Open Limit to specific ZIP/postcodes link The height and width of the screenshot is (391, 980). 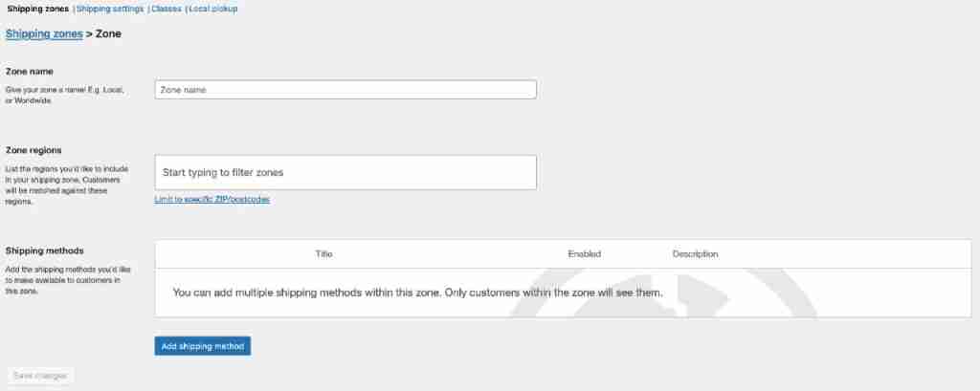212,199
